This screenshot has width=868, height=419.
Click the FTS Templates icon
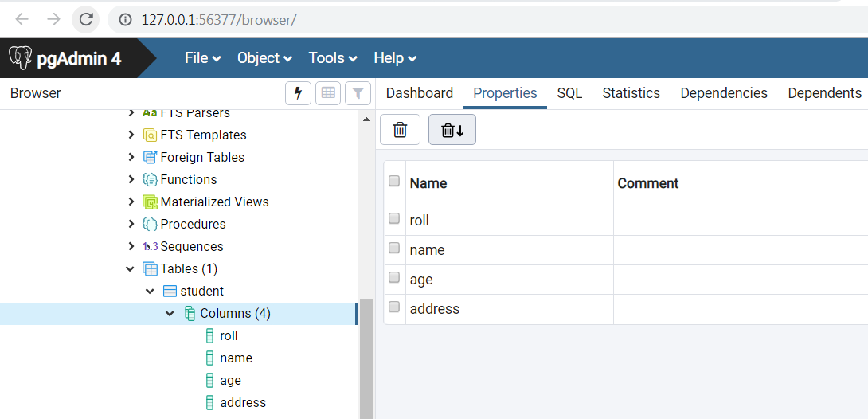pyautogui.click(x=150, y=135)
